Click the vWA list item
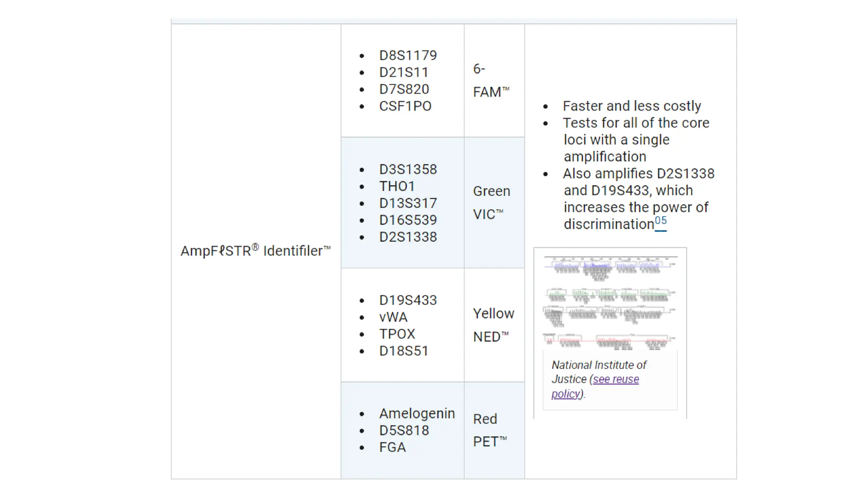The height and width of the screenshot is (488, 868). click(393, 317)
